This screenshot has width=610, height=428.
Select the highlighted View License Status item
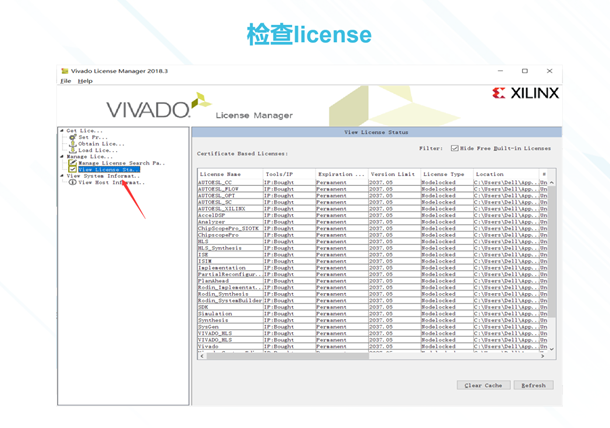pos(109,170)
